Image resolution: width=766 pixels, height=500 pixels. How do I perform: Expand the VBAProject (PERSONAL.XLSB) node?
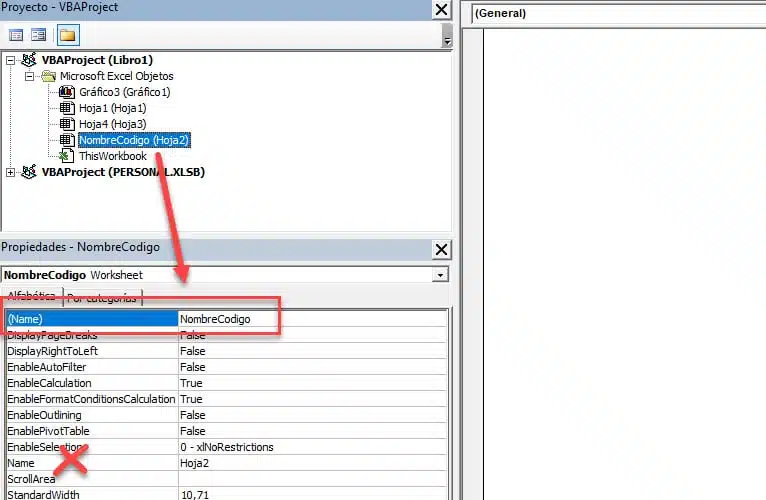coord(10,172)
